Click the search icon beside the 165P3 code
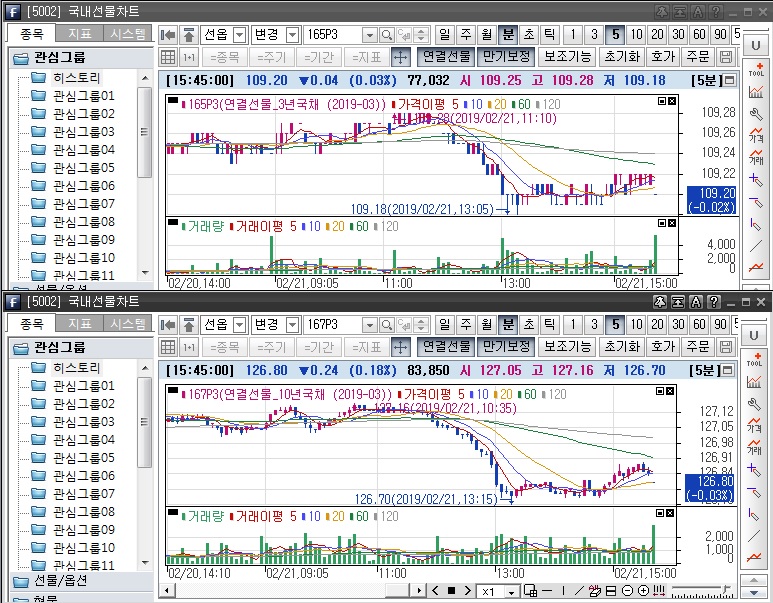 [x=387, y=35]
